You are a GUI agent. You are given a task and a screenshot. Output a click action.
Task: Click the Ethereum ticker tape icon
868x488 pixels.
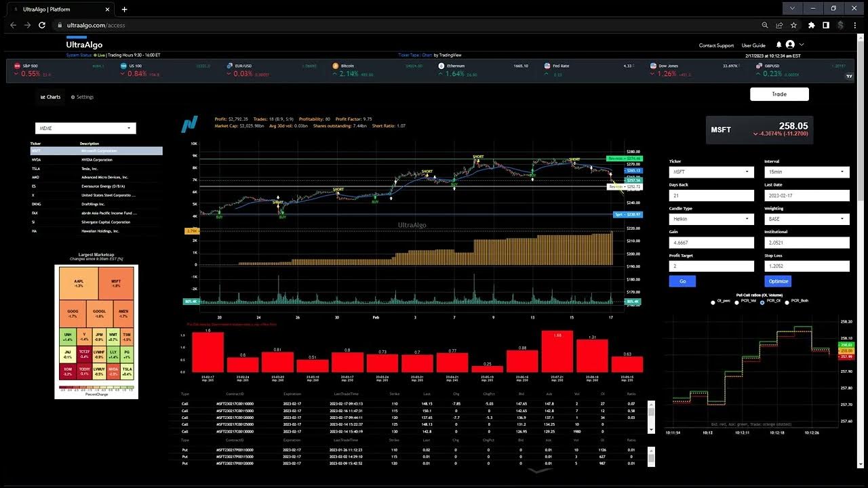(x=441, y=66)
